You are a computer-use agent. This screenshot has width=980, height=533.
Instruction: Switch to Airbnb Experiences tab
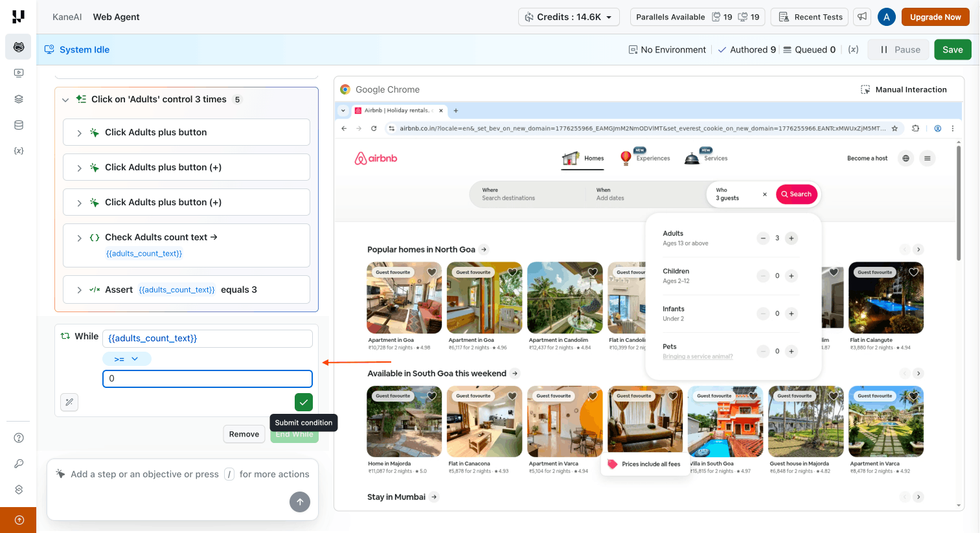(646, 158)
